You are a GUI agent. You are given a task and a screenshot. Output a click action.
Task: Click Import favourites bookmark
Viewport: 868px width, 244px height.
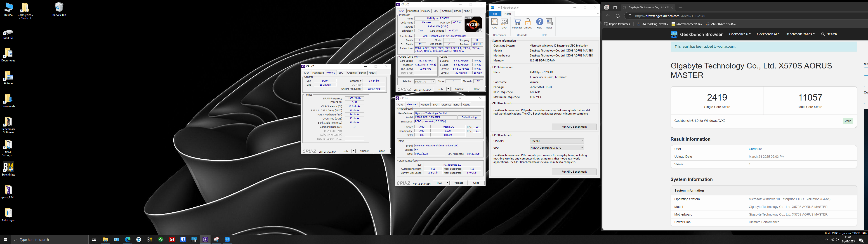617,24
